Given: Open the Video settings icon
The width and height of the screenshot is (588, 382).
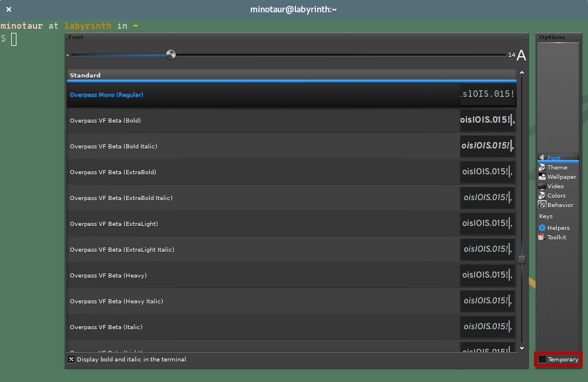Looking at the screenshot, I should [542, 187].
